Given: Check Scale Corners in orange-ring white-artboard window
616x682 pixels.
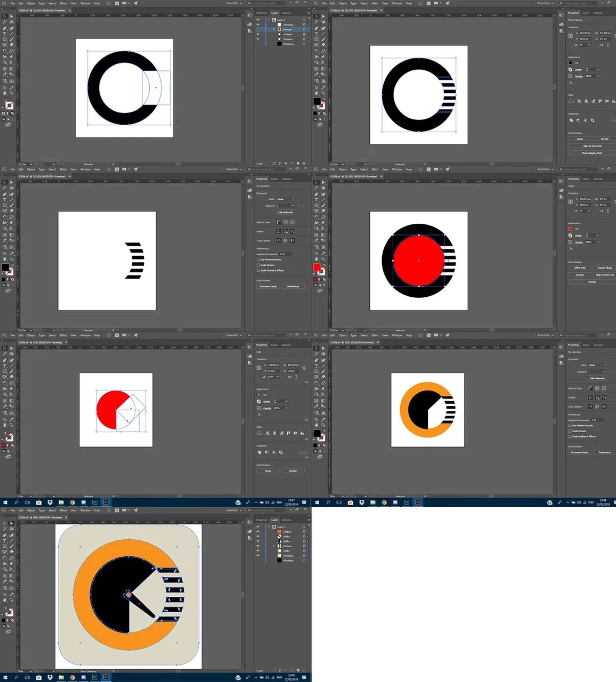Looking at the screenshot, I should (x=570, y=431).
